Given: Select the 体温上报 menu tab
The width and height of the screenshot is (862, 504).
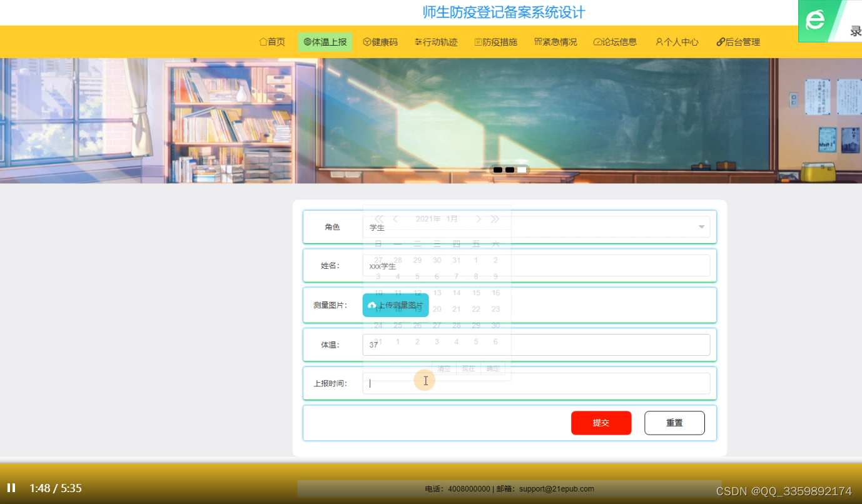Looking at the screenshot, I should pos(325,42).
